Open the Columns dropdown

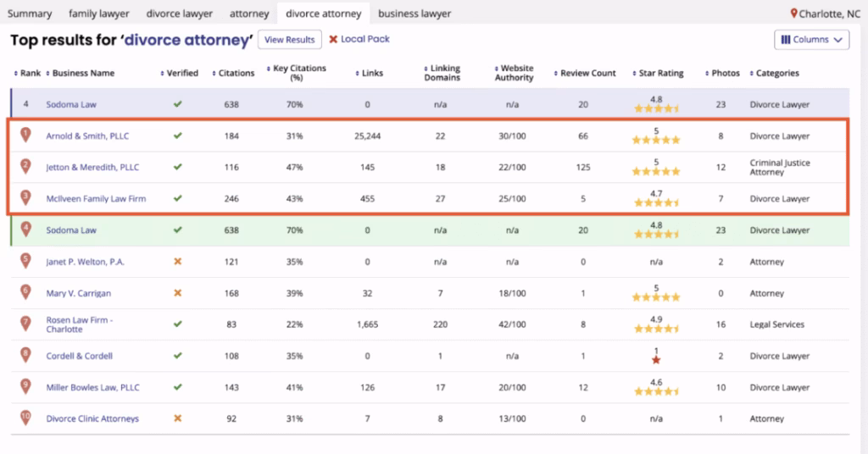[x=811, y=40]
